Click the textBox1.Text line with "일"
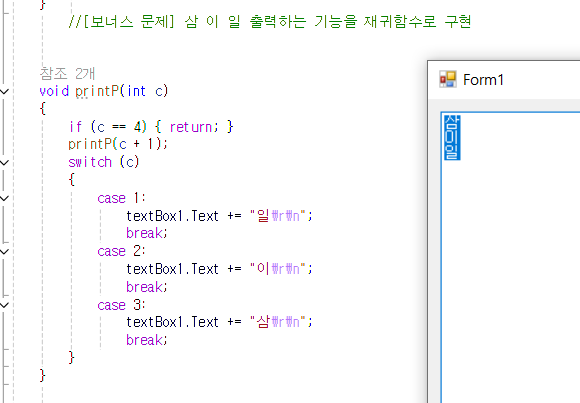 [x=219, y=216]
